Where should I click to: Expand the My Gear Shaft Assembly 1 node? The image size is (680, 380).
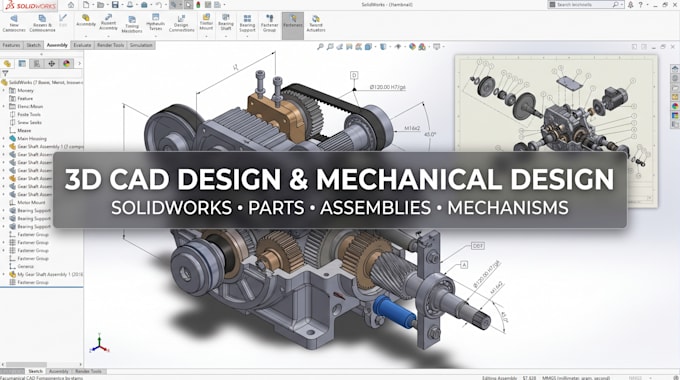pos(4,274)
